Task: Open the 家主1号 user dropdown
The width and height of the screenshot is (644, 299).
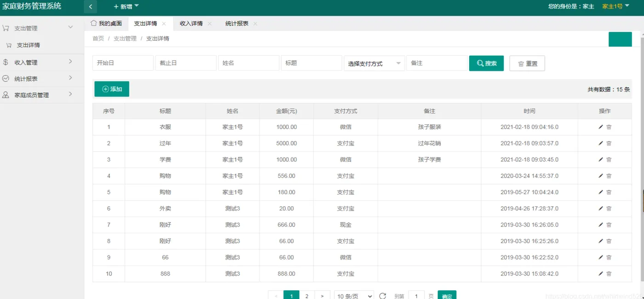Action: pyautogui.click(x=616, y=6)
